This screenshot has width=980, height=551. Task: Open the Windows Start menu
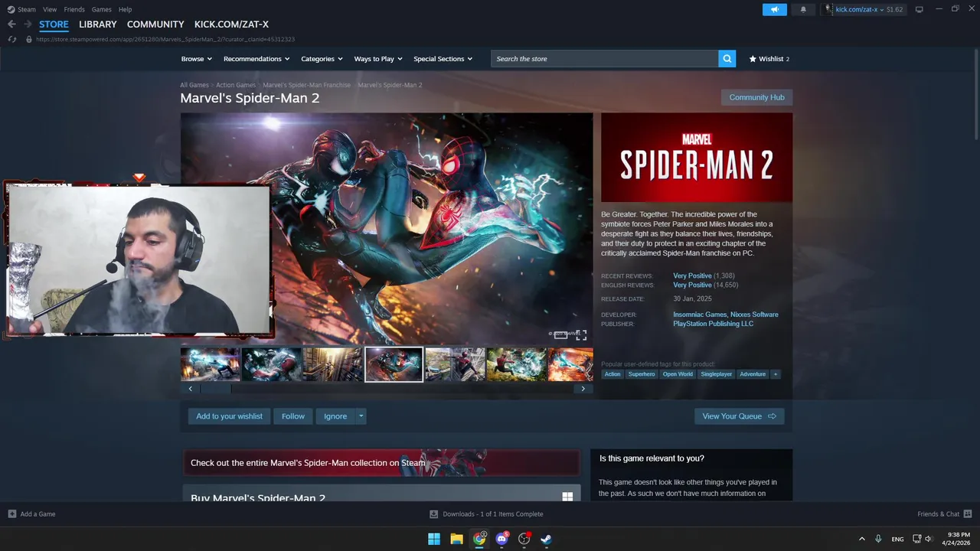[x=434, y=539]
